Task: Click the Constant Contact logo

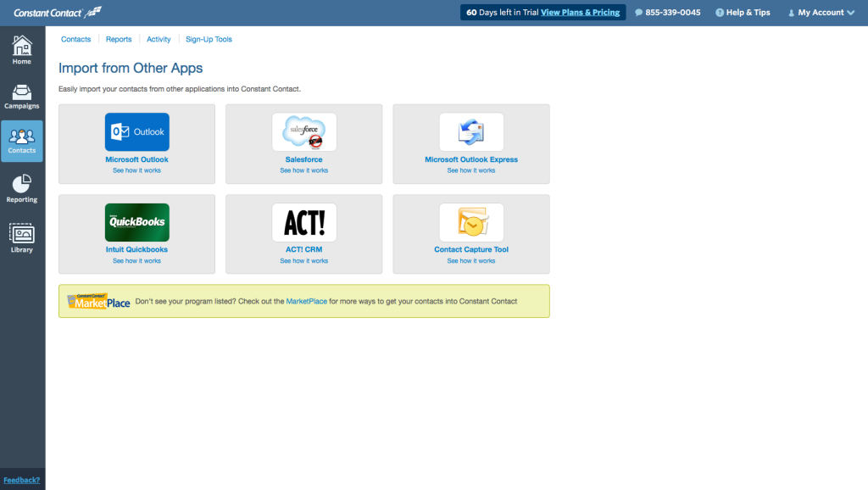Action: pos(58,12)
